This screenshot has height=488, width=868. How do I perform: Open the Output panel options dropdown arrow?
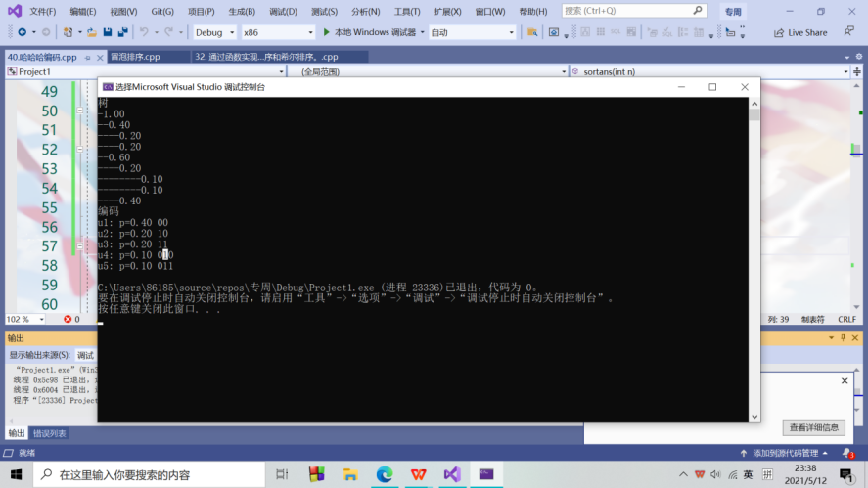(x=831, y=337)
